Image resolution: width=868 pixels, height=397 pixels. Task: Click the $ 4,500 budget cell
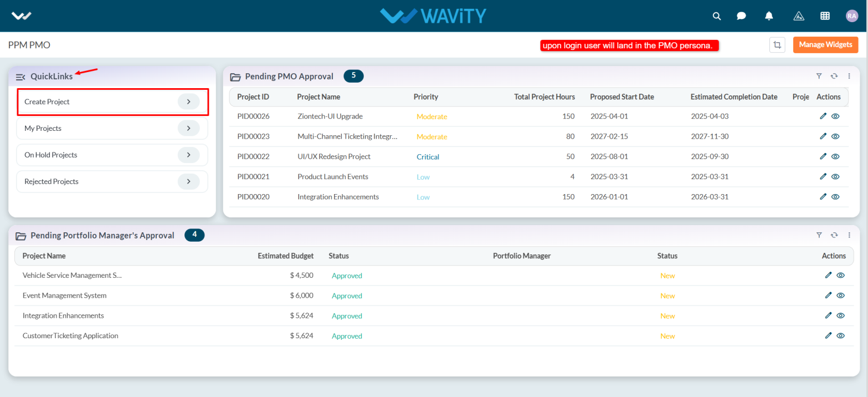click(302, 276)
